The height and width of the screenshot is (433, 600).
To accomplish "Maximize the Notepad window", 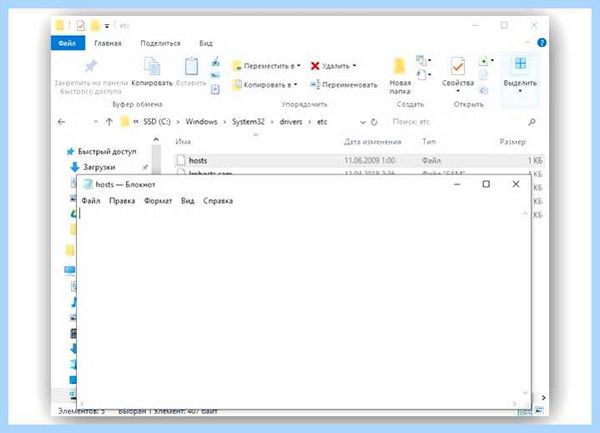I will [486, 184].
